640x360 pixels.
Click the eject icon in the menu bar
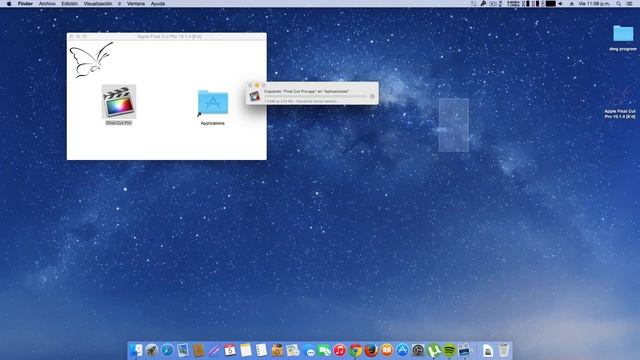coord(571,4)
